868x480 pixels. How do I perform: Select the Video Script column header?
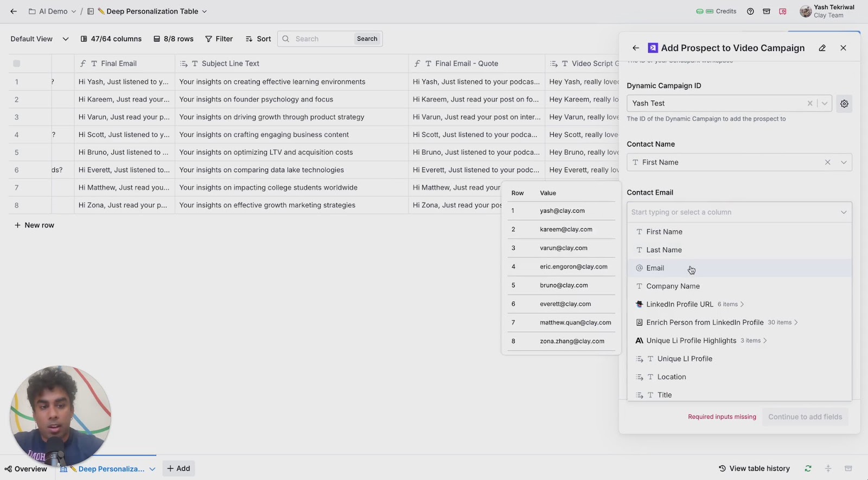tap(582, 64)
